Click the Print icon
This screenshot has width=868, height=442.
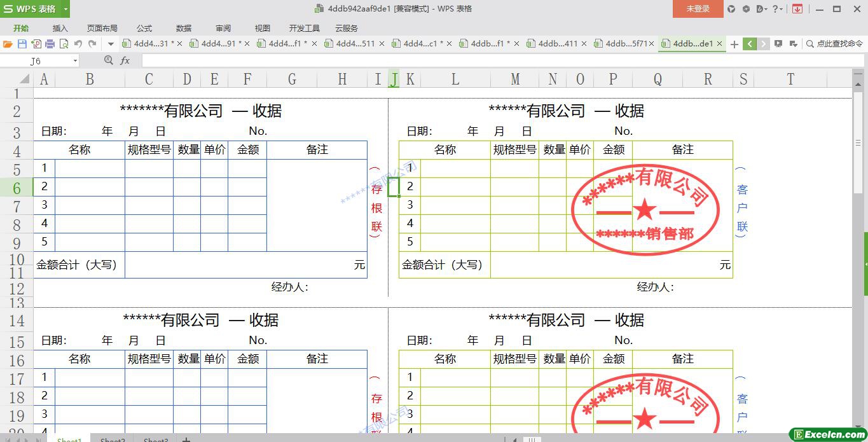pos(50,44)
